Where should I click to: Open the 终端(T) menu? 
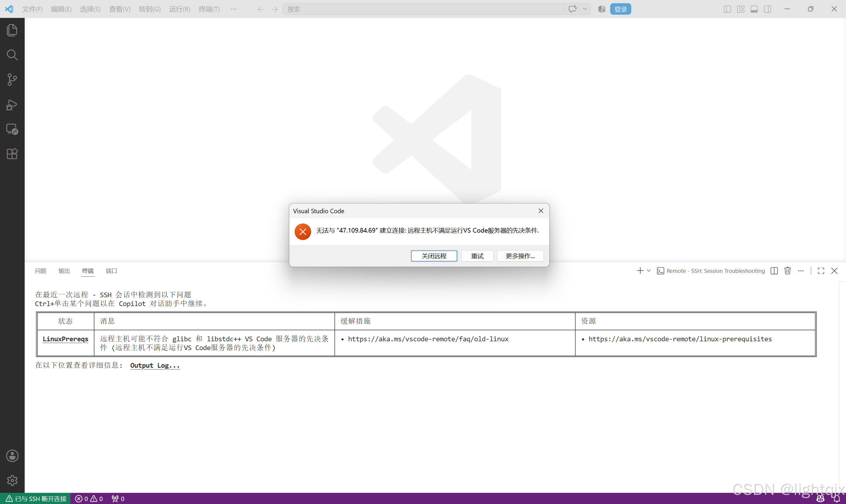coord(209,9)
